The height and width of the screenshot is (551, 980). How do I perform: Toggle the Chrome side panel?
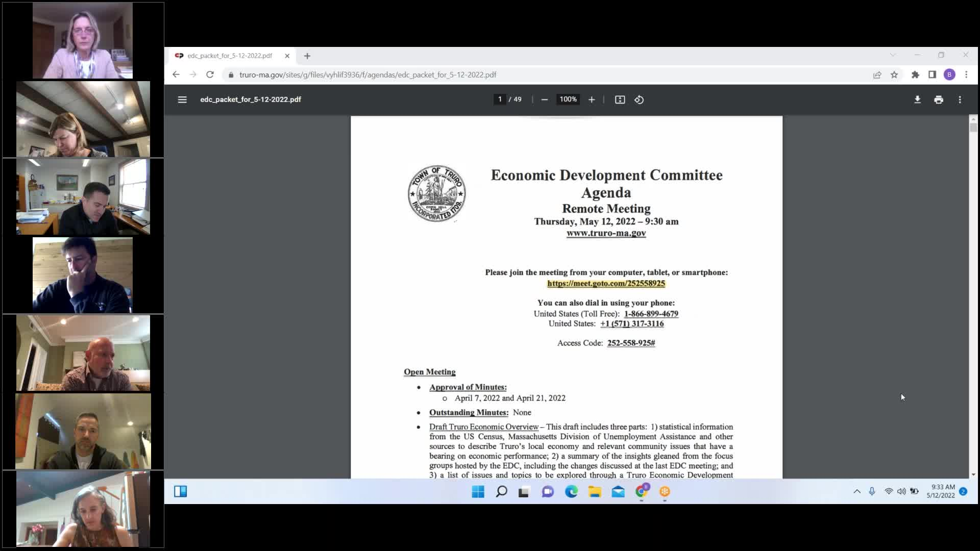pos(933,74)
